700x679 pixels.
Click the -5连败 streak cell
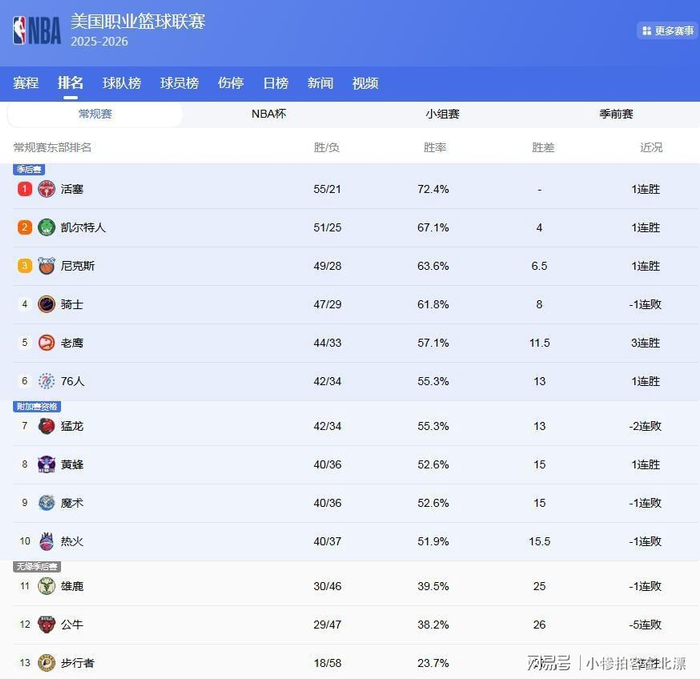click(645, 625)
